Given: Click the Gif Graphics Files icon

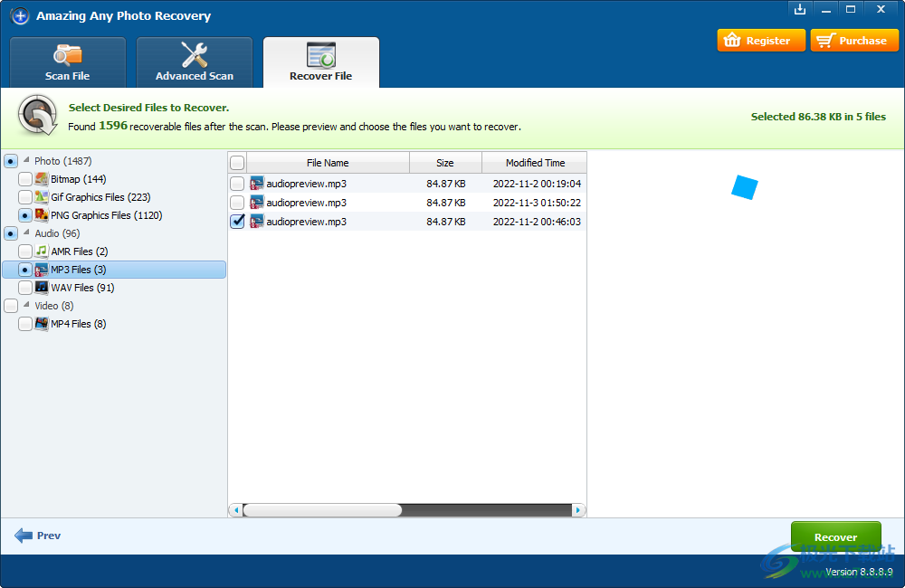Looking at the screenshot, I should 42,197.
